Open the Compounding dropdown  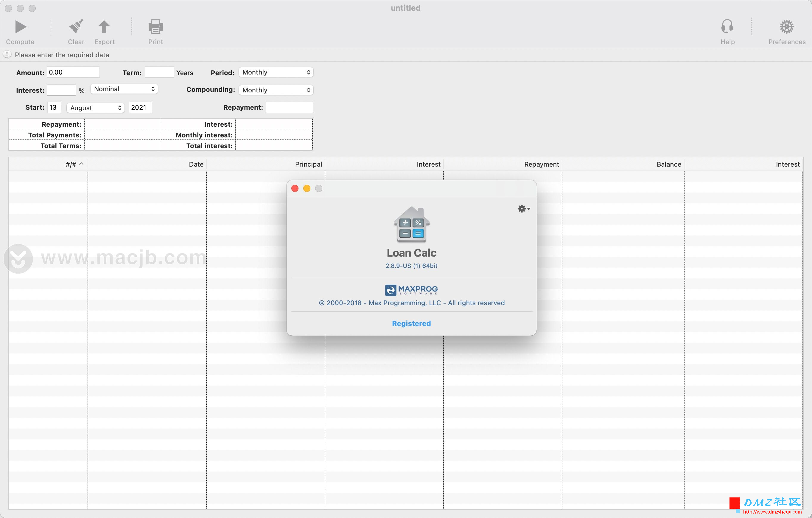(x=276, y=90)
